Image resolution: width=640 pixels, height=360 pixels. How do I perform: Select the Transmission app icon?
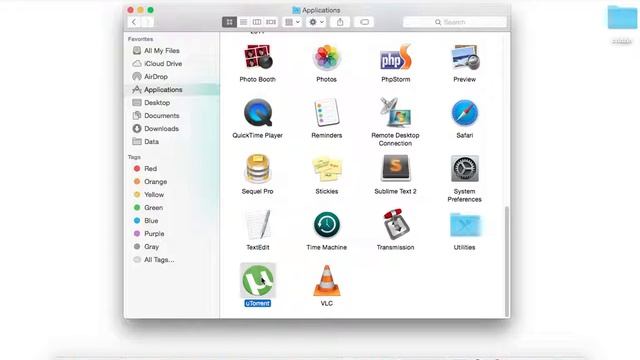tap(395, 224)
